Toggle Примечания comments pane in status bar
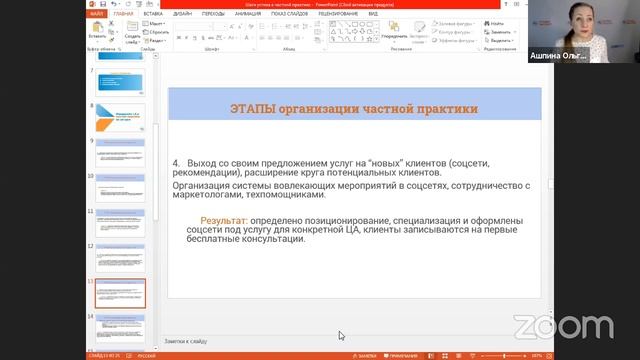 [401, 356]
